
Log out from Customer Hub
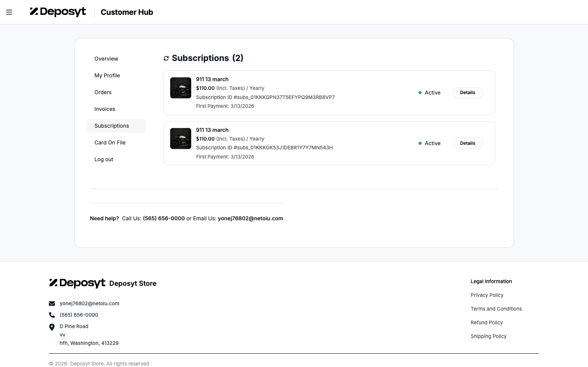pos(116,159)
